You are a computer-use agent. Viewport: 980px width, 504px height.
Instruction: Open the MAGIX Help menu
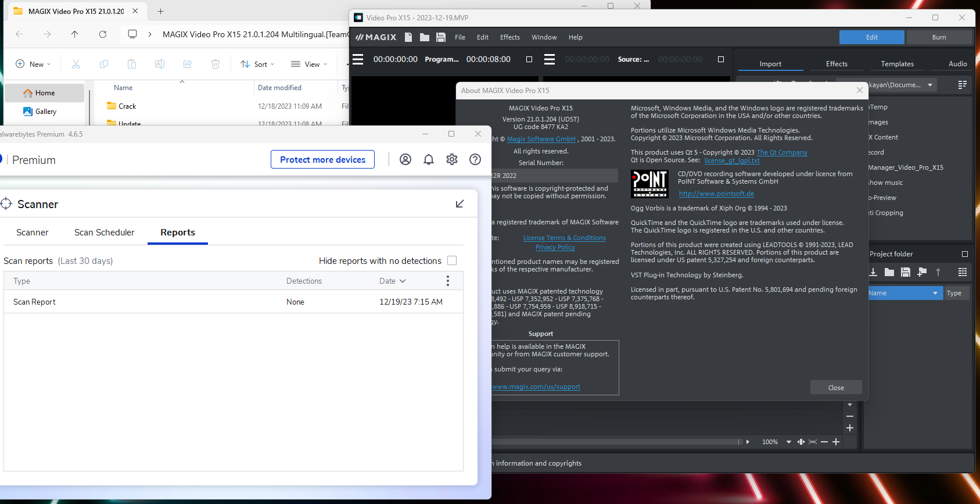[x=576, y=37]
